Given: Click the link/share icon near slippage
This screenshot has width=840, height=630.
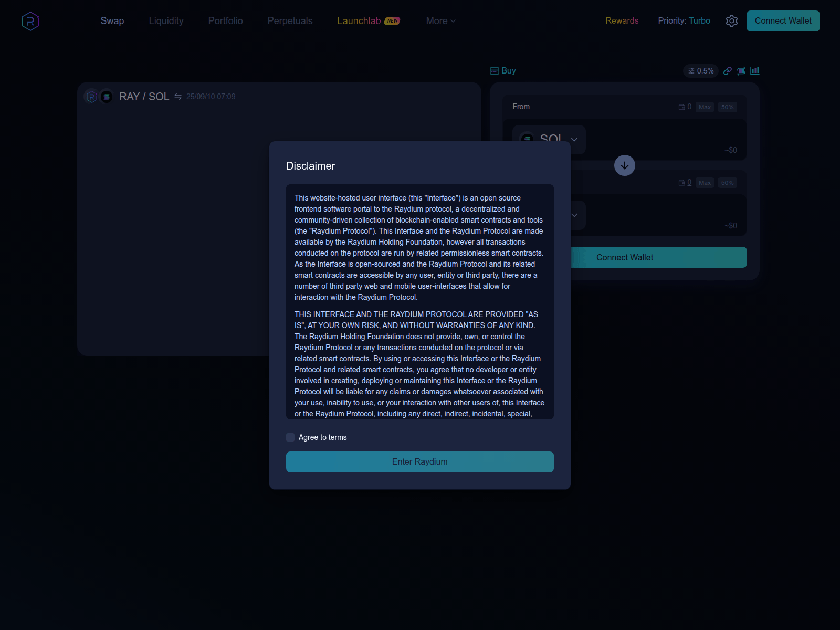Looking at the screenshot, I should pyautogui.click(x=728, y=70).
